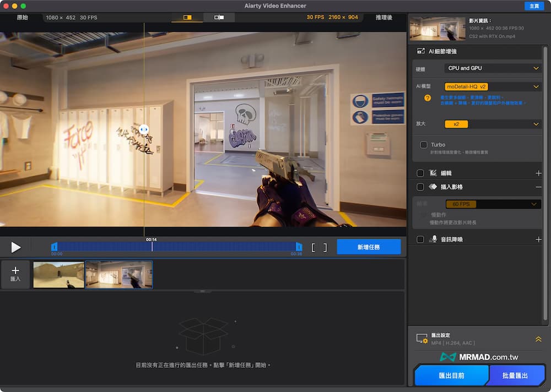Screen dimensions: 551x392
Task: Click the orange question mark help icon
Action: coord(427,98)
